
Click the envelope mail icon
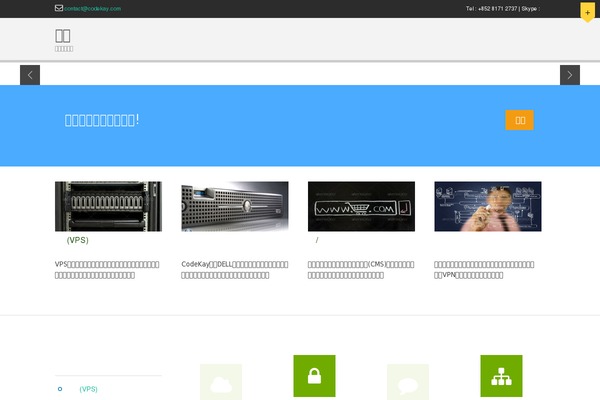point(59,8)
